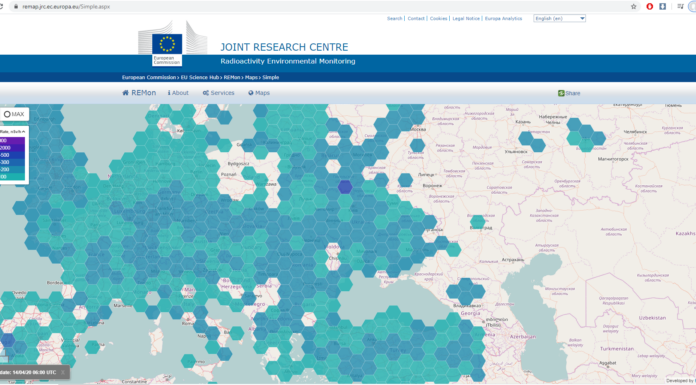
Task: Open the English (en) language dropdown
Action: click(559, 19)
